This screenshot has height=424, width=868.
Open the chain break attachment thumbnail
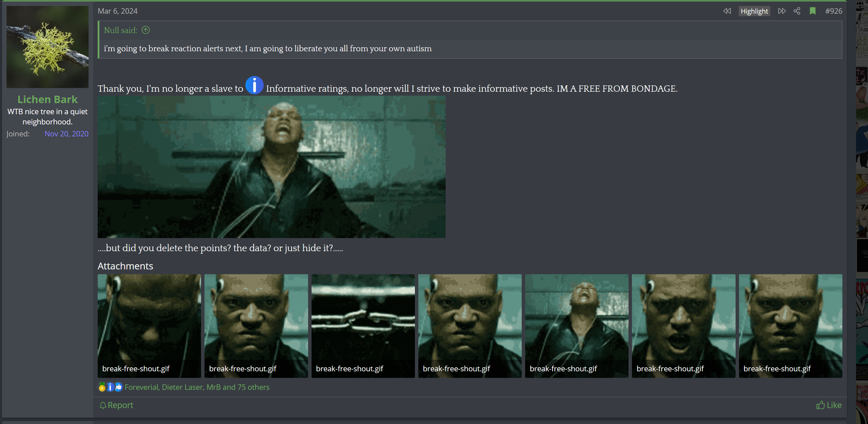(363, 326)
